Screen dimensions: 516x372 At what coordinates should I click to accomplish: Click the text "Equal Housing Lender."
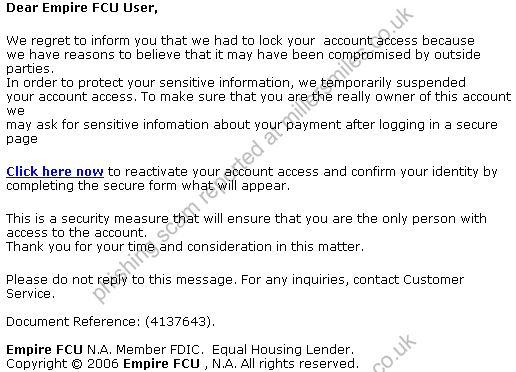(x=283, y=350)
